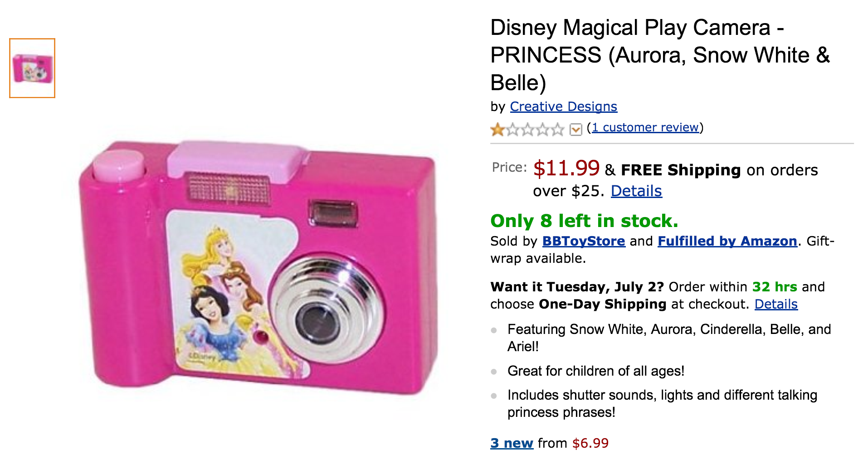Screen dimensions: 868x464
Task: Click the Fulfilled by Amazon link
Action: pyautogui.click(x=727, y=241)
